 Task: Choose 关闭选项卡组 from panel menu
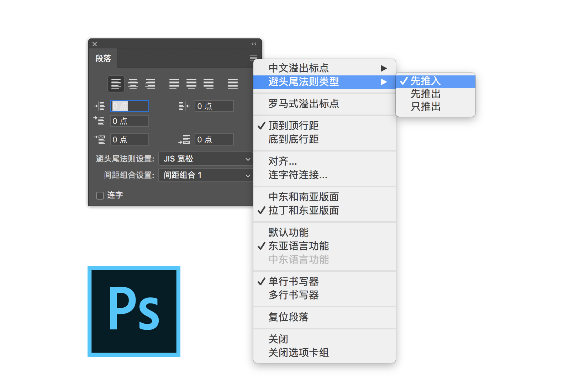[x=325, y=353]
